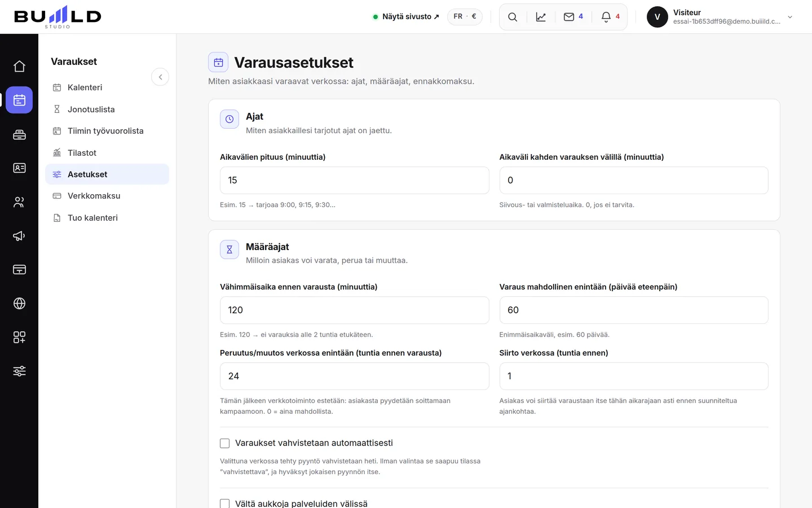Click the Varaukset panel heading
The image size is (812, 508).
point(74,62)
